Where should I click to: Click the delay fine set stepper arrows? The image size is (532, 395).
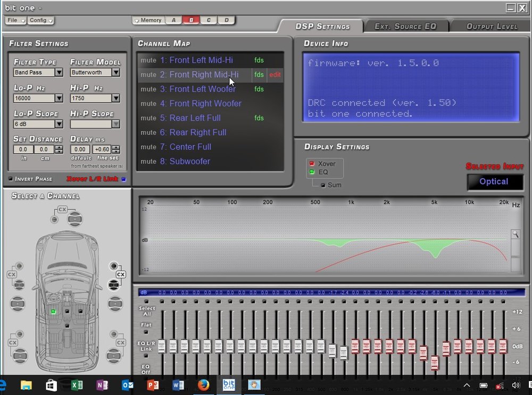[x=116, y=149]
